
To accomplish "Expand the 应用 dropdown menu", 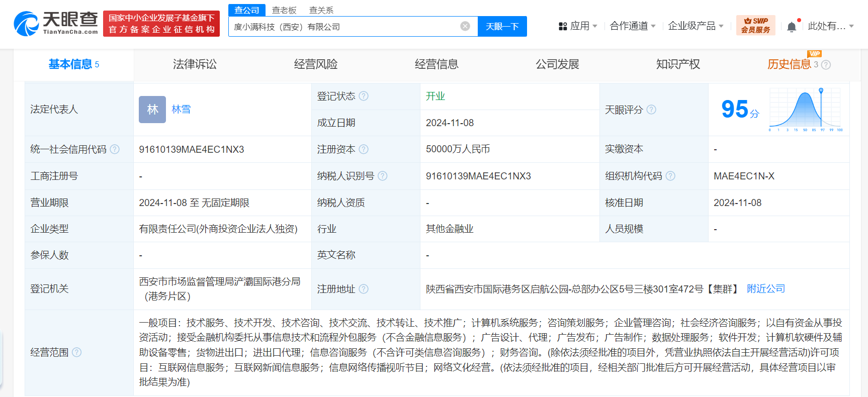I will 578,26.
